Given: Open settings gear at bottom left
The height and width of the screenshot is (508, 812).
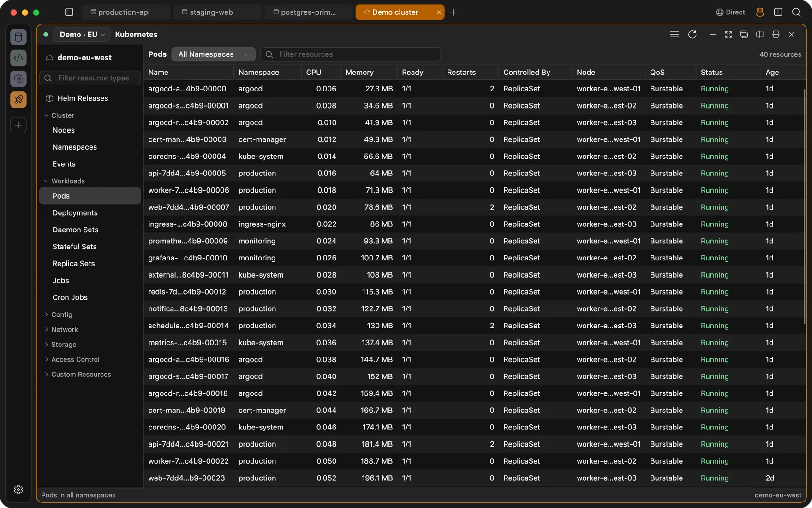Looking at the screenshot, I should (x=18, y=490).
